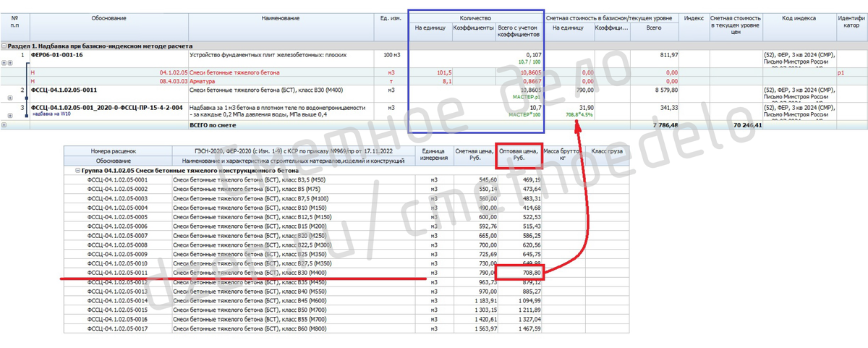
Task: Select cell 'ФЕР06-01-001-16'
Action: tap(57, 55)
